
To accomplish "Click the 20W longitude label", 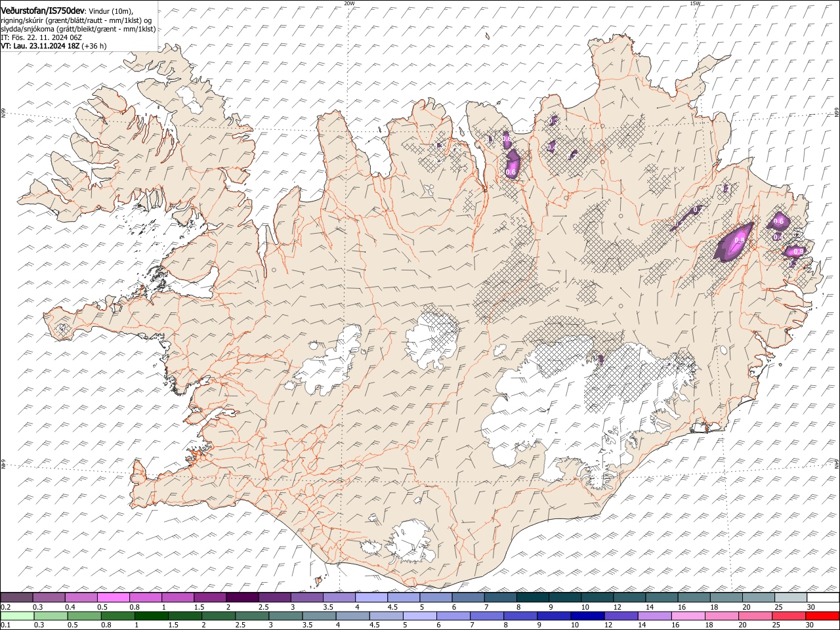I will click(349, 3).
